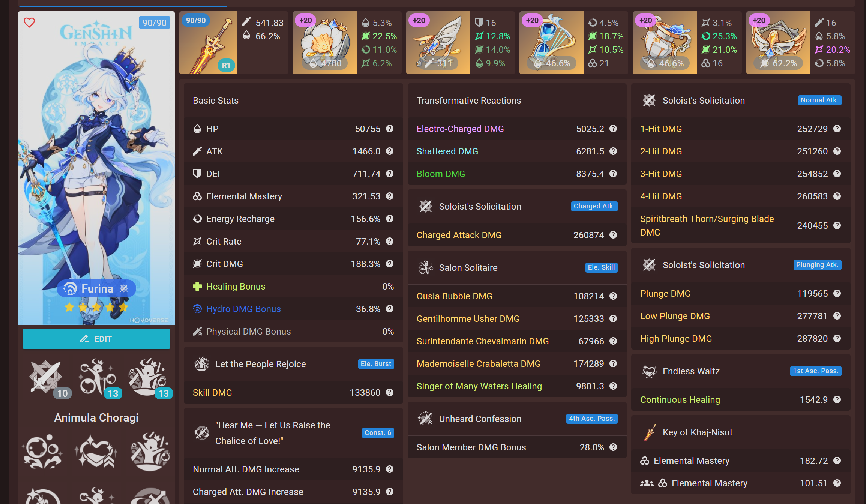Toggle the third constellation icon under Animula Choragi
The width and height of the screenshot is (866, 504).
coord(150,451)
